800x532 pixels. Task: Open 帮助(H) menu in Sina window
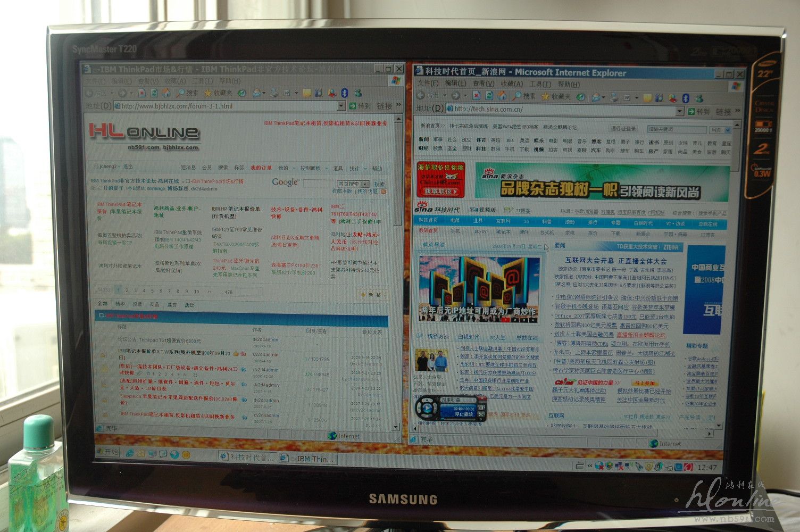(x=568, y=85)
